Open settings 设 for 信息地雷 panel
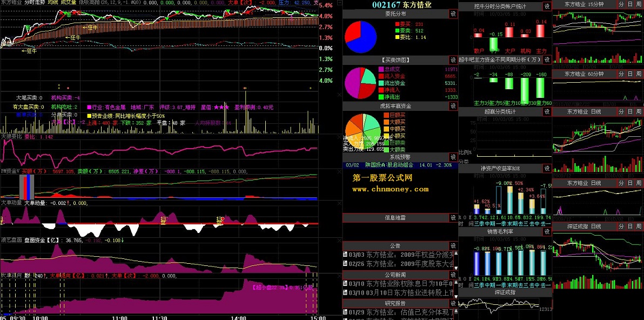 453,218
